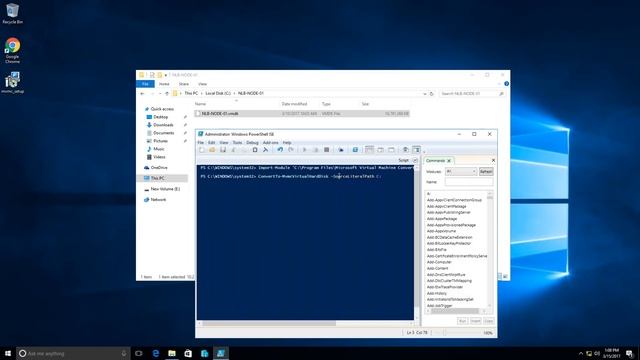This screenshot has width=640, height=360.
Task: Close the Commands add-on pane
Action: point(493,160)
